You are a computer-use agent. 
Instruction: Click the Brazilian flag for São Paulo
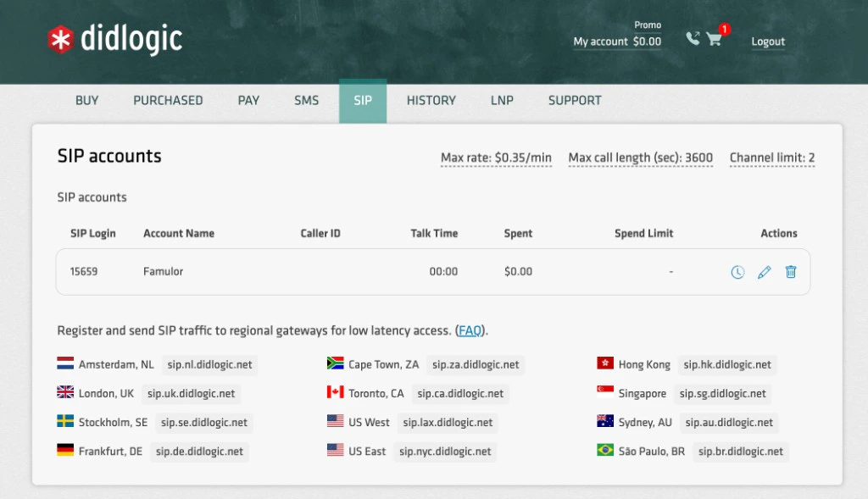(605, 449)
